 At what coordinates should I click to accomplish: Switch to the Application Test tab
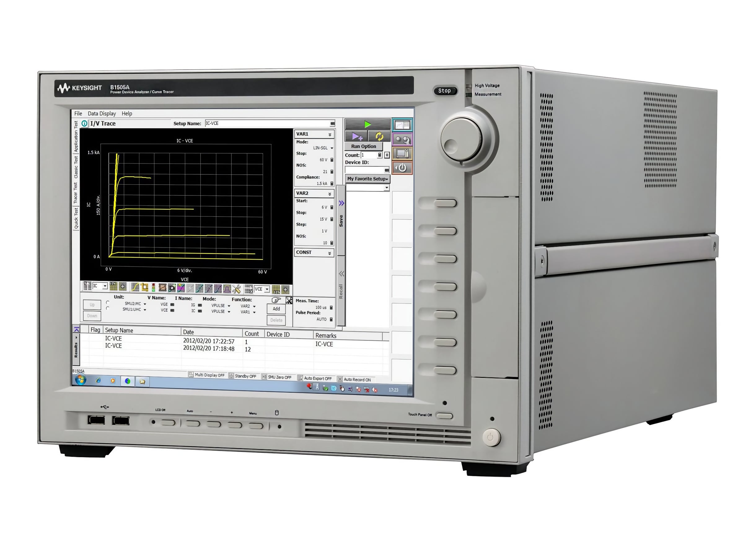click(76, 137)
